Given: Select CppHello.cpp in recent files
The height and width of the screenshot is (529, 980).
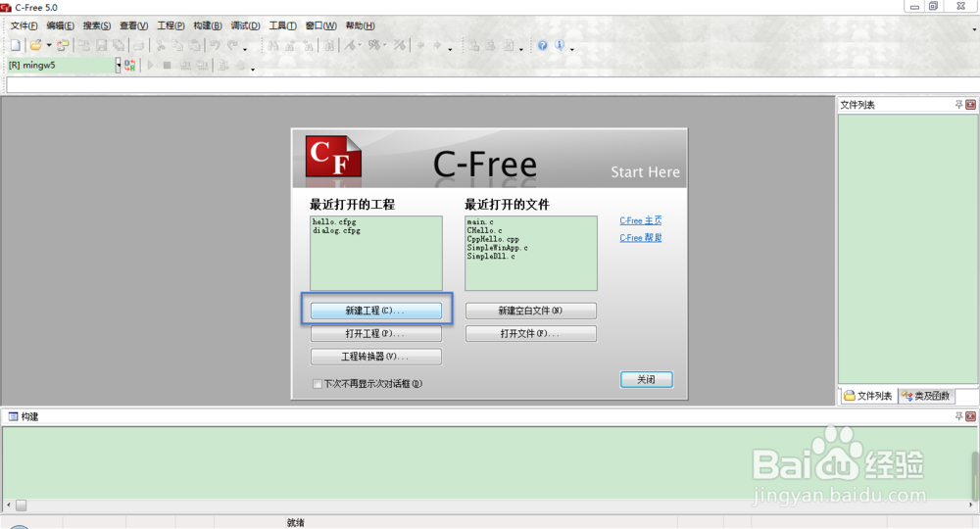Looking at the screenshot, I should point(493,239).
